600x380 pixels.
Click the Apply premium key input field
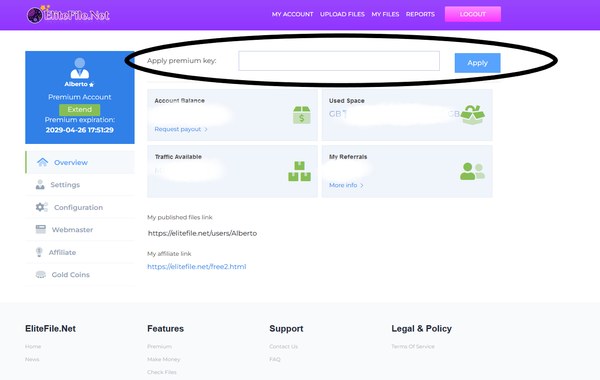click(339, 61)
